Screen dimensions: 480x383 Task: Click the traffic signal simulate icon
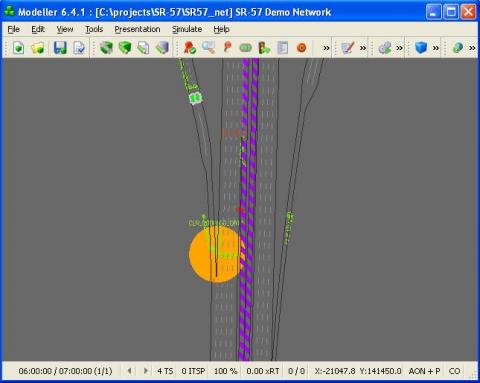[x=264, y=48]
